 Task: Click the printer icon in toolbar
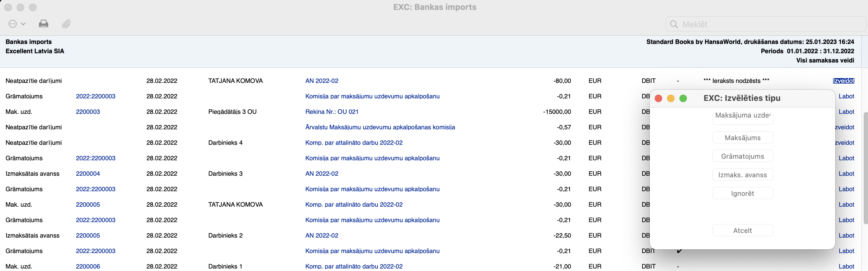44,24
